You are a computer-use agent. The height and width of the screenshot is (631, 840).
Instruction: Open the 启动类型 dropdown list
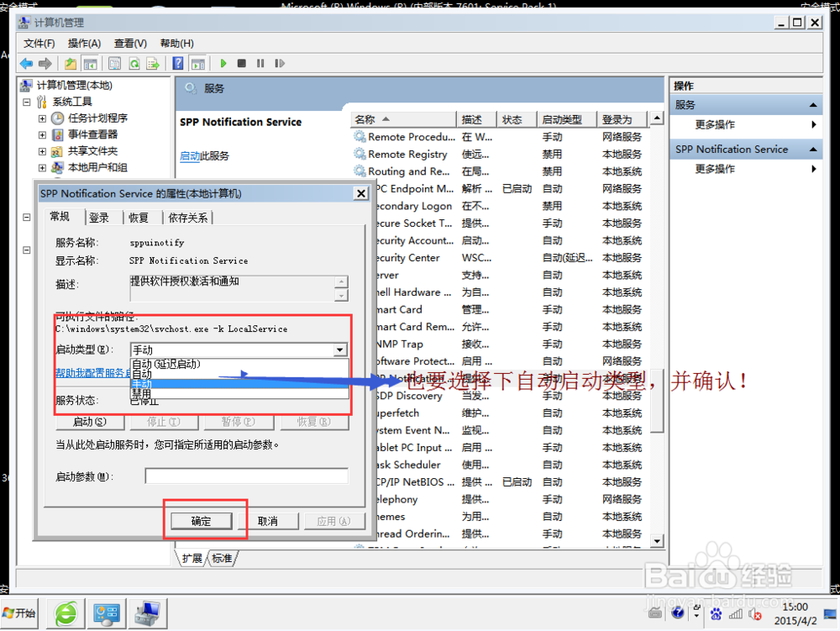click(339, 350)
